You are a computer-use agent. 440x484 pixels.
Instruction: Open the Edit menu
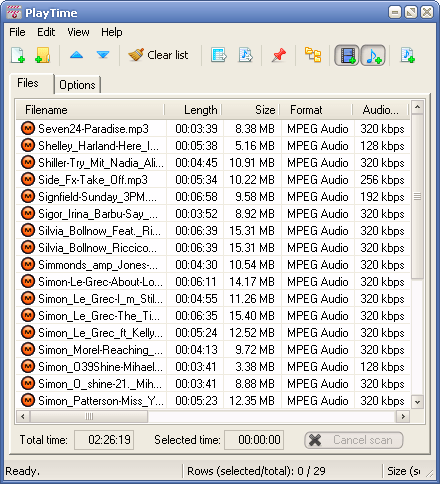pos(46,32)
